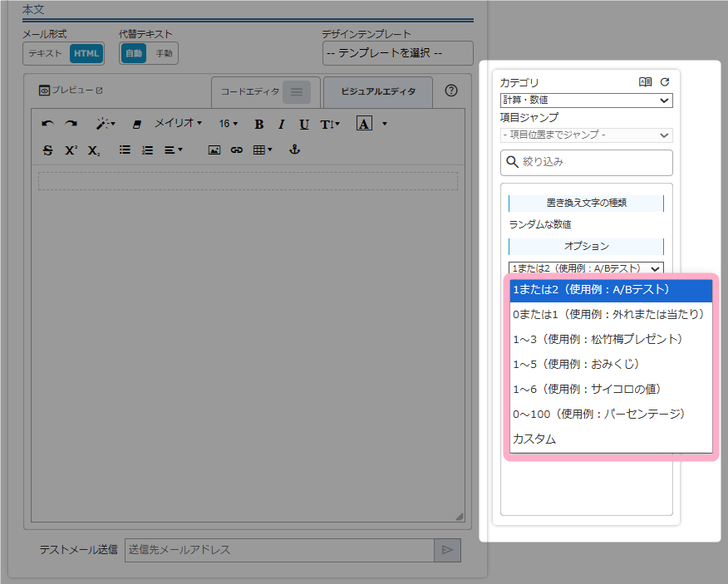Click inside the visual editor body area
728x584 pixels.
(248, 344)
